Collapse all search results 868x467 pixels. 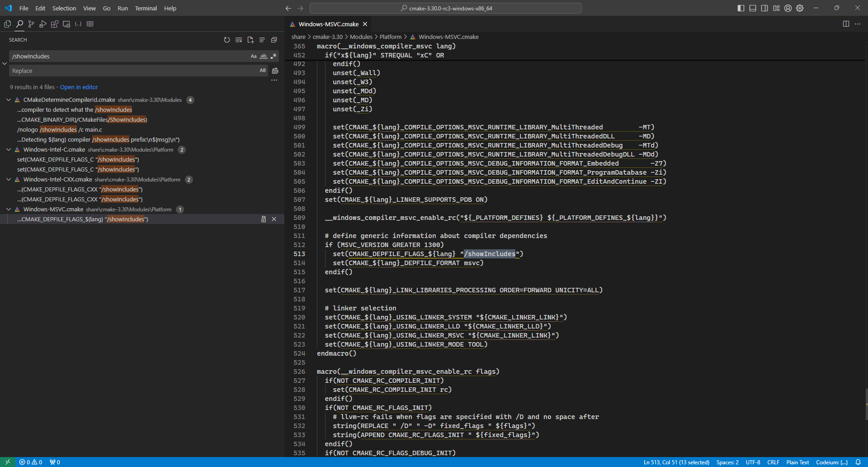click(274, 40)
